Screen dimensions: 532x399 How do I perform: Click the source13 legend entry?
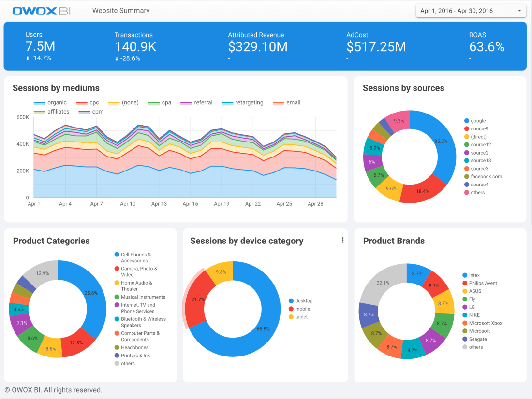point(478,161)
